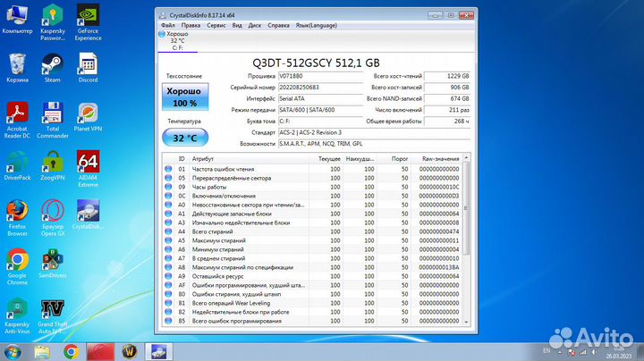The height and width of the screenshot is (361, 644).
Task: Launch Grand Theft Auto IV shortcut
Action: coord(53,316)
